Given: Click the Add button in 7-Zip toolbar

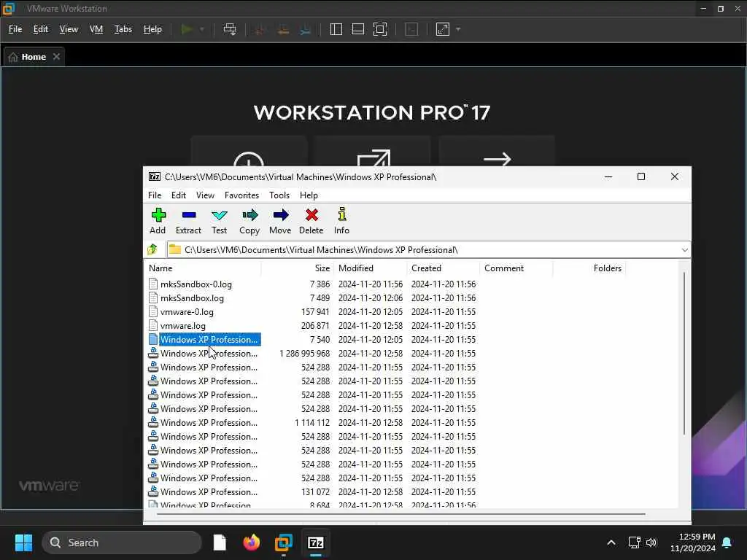Looking at the screenshot, I should tap(158, 222).
